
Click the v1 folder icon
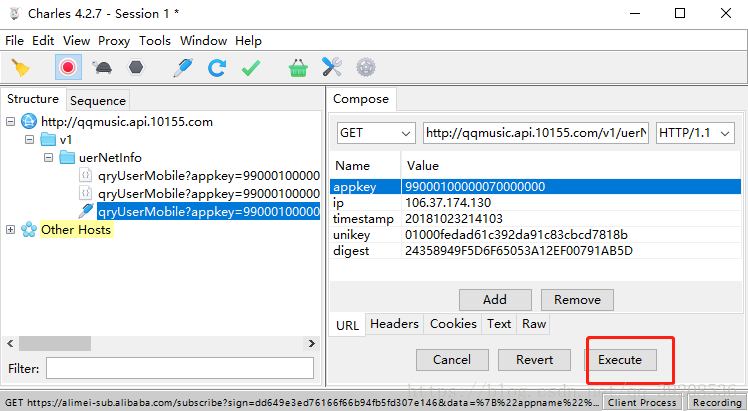tap(48, 139)
